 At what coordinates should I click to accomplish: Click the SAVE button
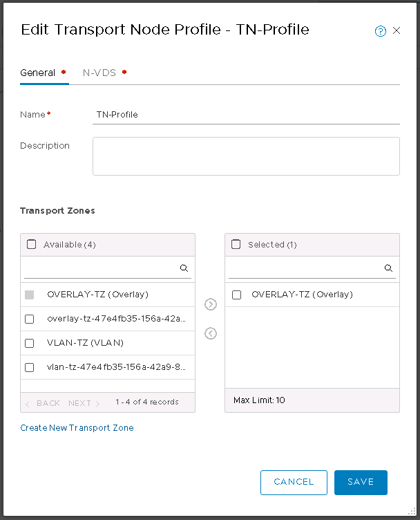[361, 482]
